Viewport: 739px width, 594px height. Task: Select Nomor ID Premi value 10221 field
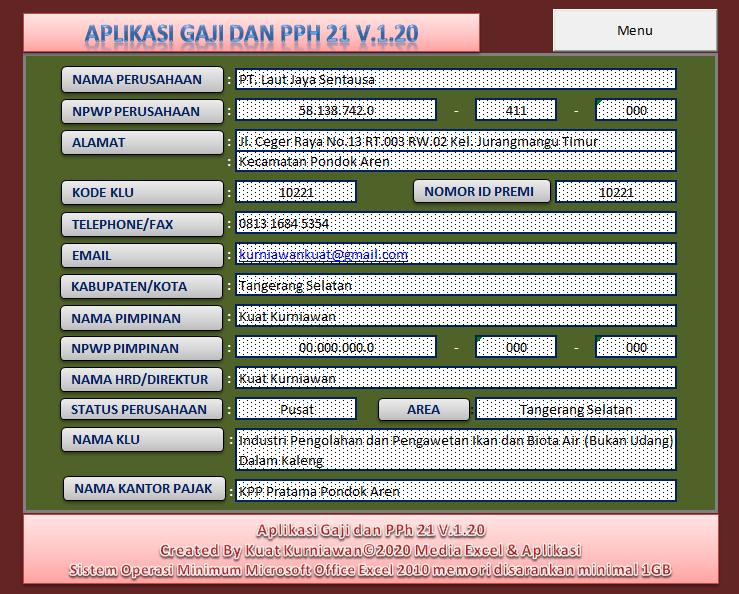click(x=616, y=192)
